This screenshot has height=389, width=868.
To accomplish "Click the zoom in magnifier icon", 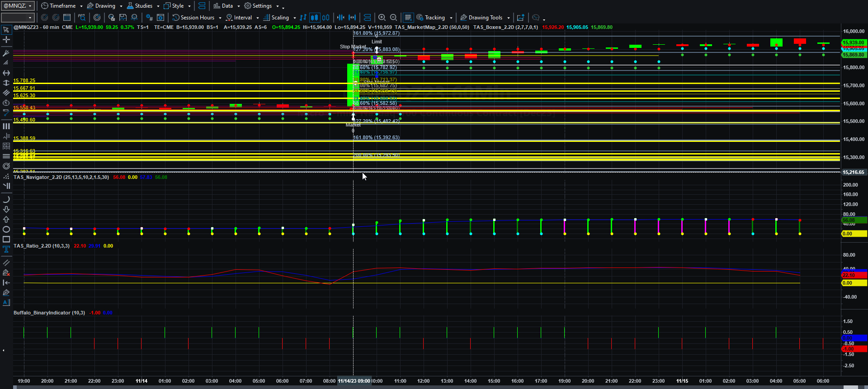I will click(382, 18).
